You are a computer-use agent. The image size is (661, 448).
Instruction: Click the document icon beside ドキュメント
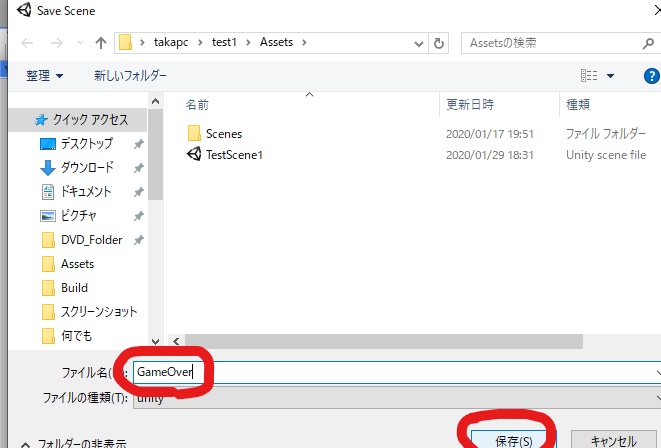48,192
